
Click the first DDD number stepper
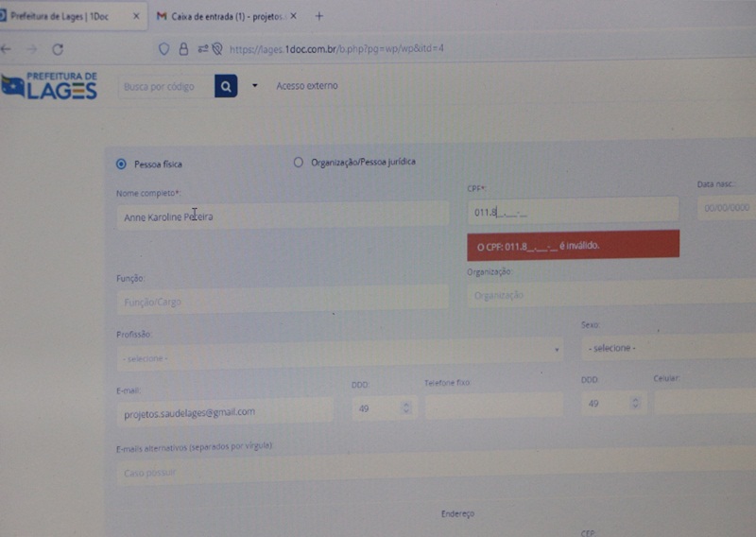(406, 407)
